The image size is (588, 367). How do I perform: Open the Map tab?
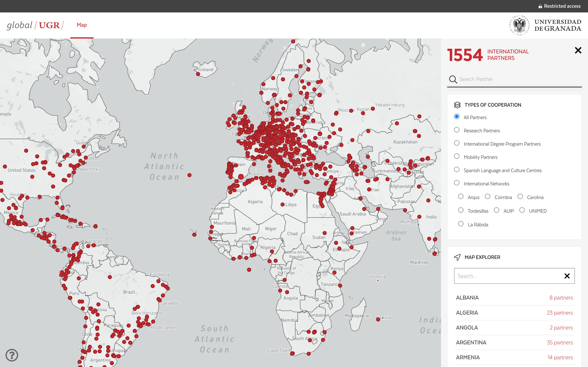82,25
